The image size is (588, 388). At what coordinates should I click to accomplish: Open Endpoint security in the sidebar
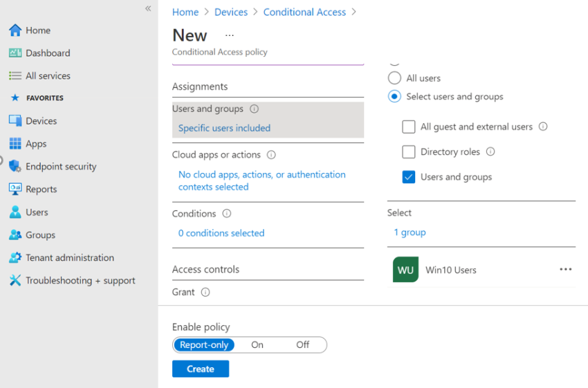pos(61,167)
